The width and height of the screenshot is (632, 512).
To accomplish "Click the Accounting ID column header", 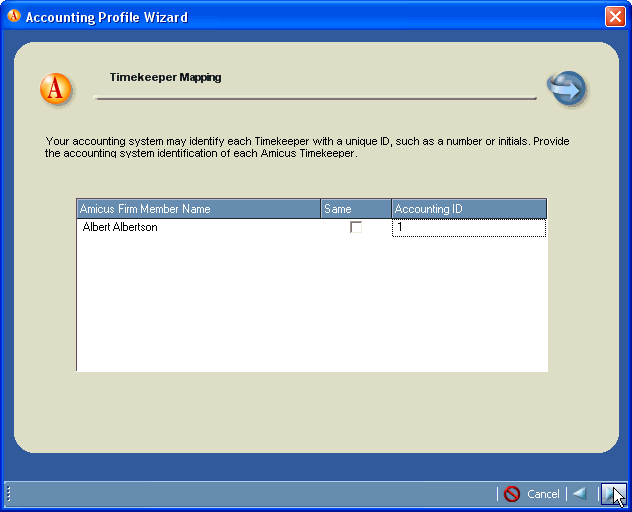I will (x=468, y=209).
